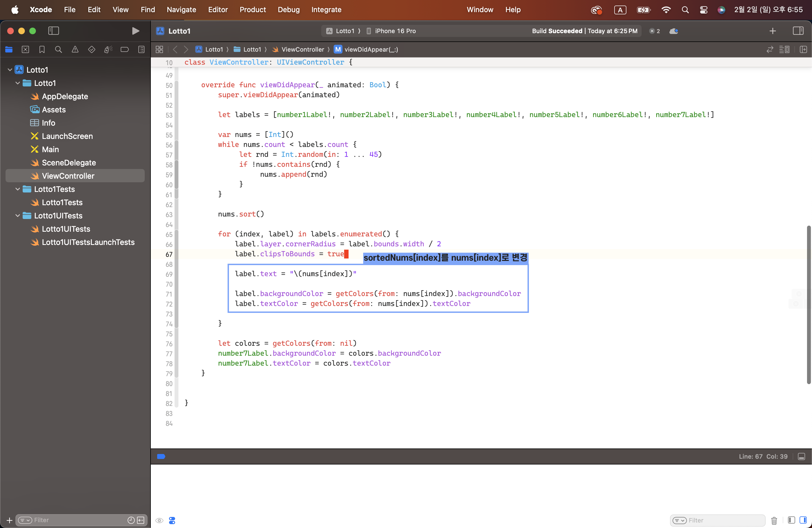Open the Bookmark navigator icon

click(x=42, y=50)
